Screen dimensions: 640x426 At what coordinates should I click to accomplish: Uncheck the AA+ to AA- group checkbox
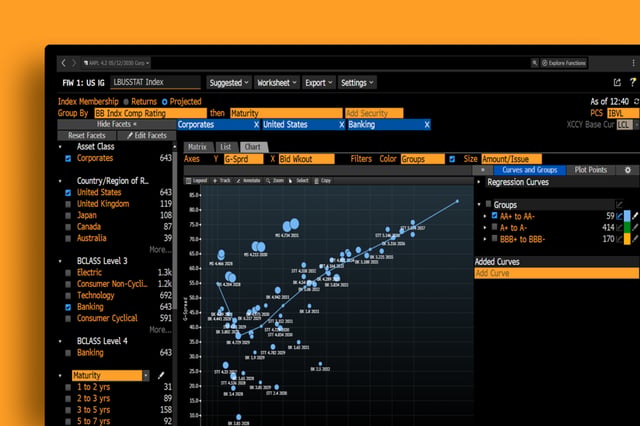point(494,215)
